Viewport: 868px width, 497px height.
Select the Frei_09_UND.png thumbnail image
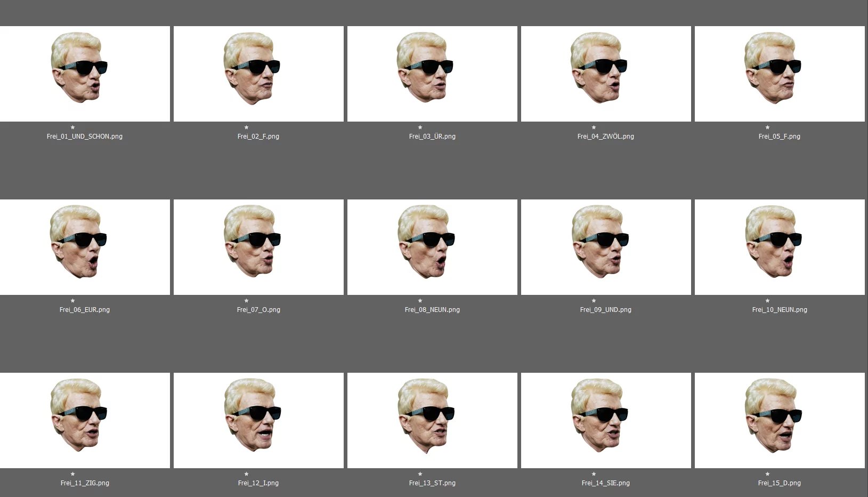(x=606, y=247)
